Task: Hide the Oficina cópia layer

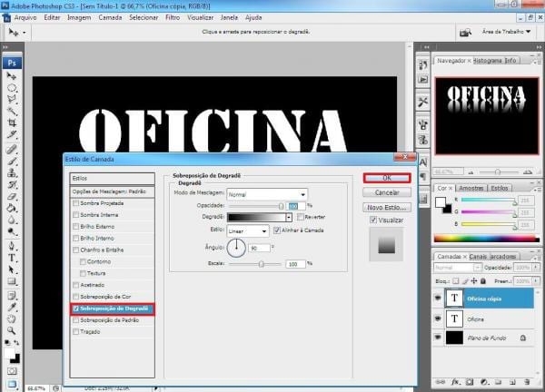Action: pos(438,299)
